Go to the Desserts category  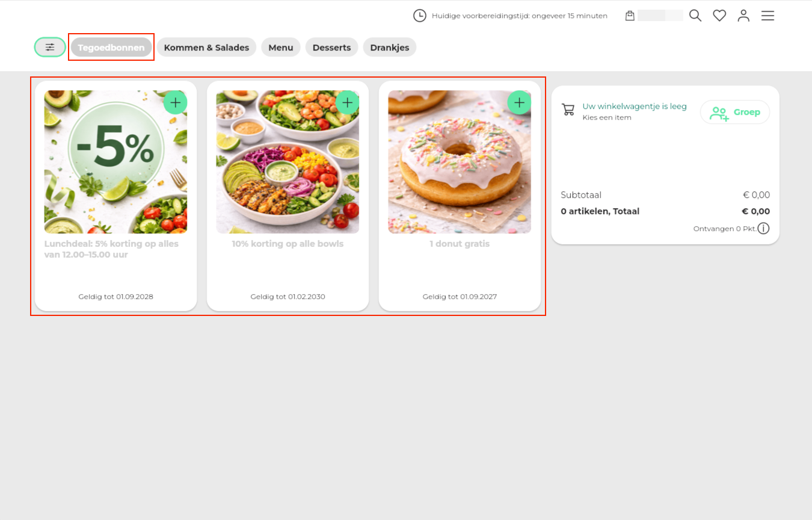coord(331,48)
